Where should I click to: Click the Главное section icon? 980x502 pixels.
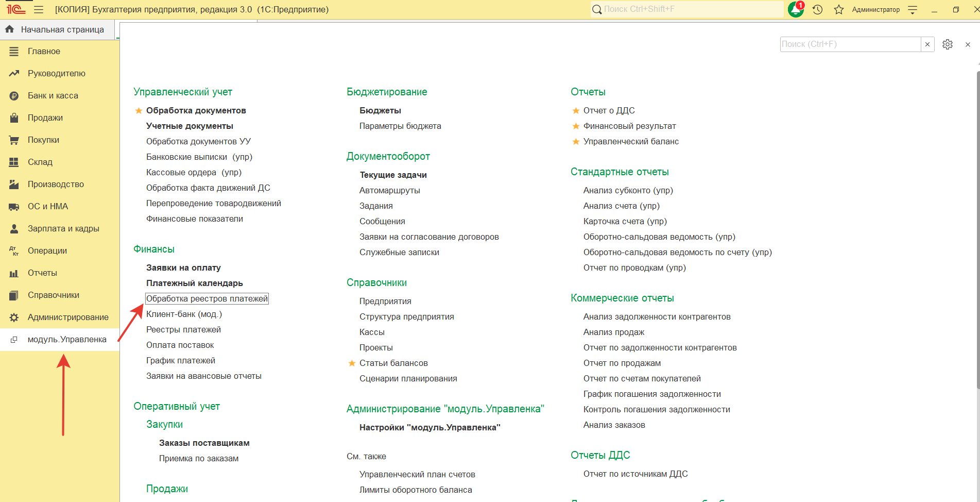pyautogui.click(x=14, y=52)
